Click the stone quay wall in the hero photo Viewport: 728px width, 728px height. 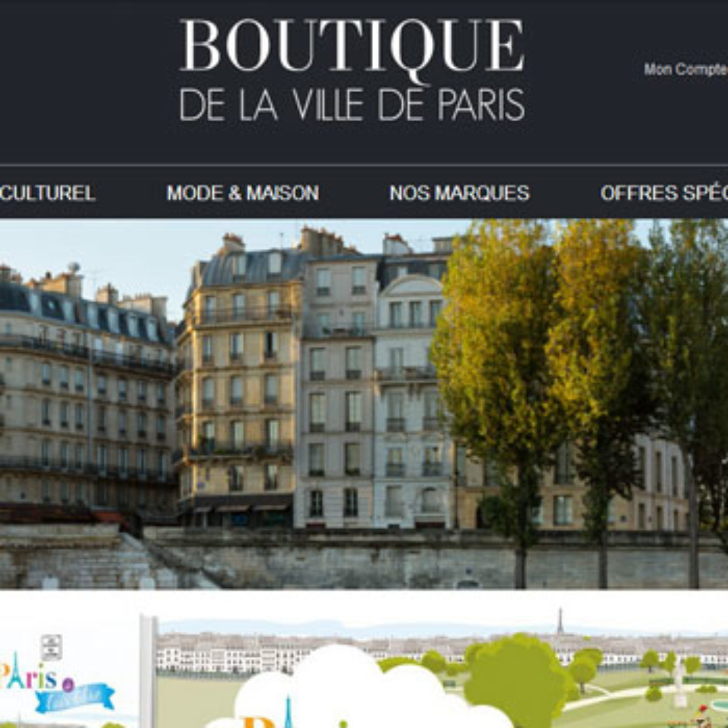[425, 561]
